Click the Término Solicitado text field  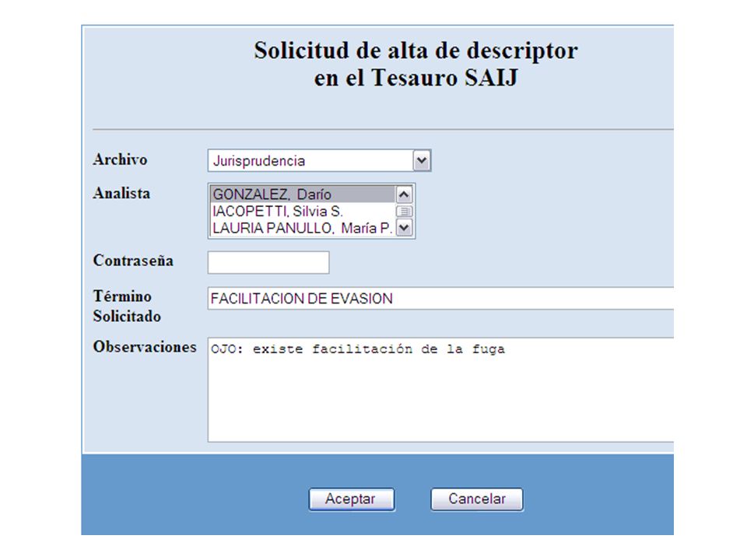coord(440,299)
